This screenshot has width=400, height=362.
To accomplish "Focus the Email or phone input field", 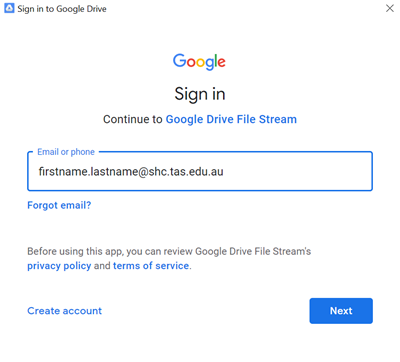I will tap(200, 171).
